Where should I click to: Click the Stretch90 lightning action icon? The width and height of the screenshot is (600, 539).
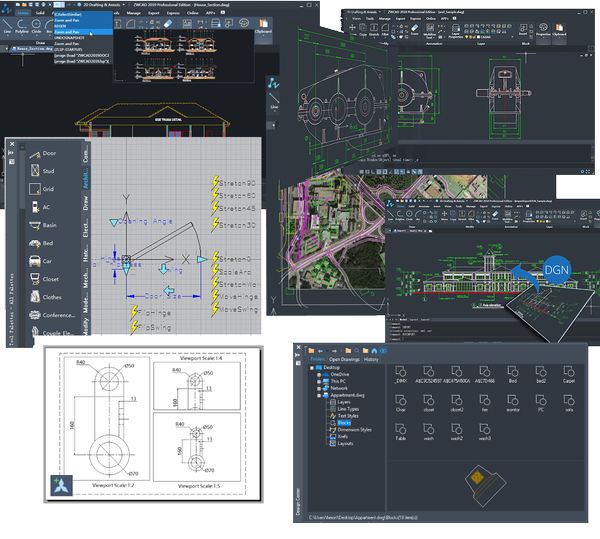point(214,184)
